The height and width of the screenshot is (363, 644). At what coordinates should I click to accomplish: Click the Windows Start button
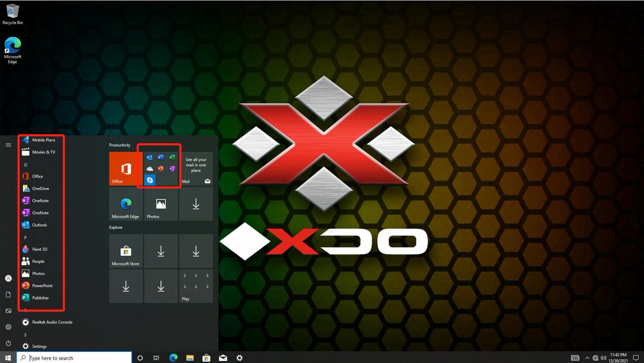[8, 358]
